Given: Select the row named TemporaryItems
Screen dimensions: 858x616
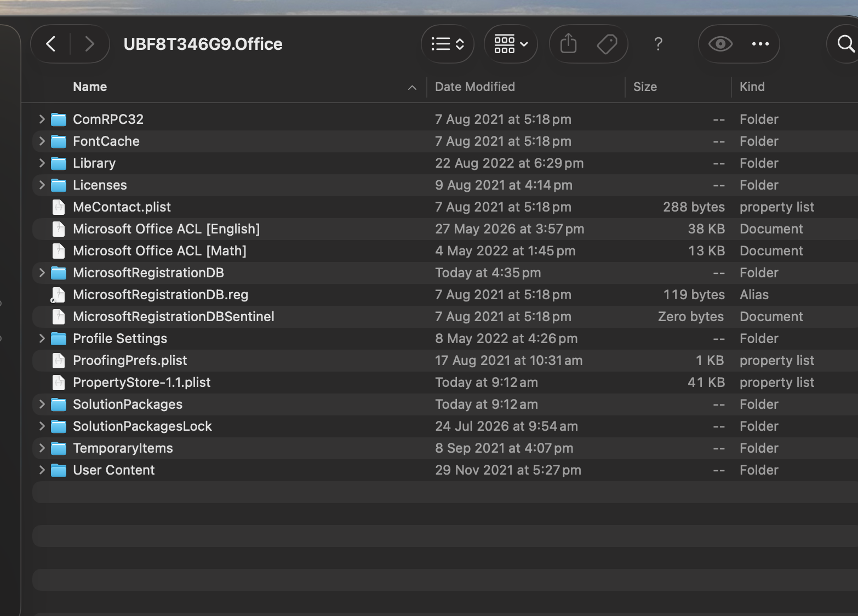Looking at the screenshot, I should [x=445, y=448].
